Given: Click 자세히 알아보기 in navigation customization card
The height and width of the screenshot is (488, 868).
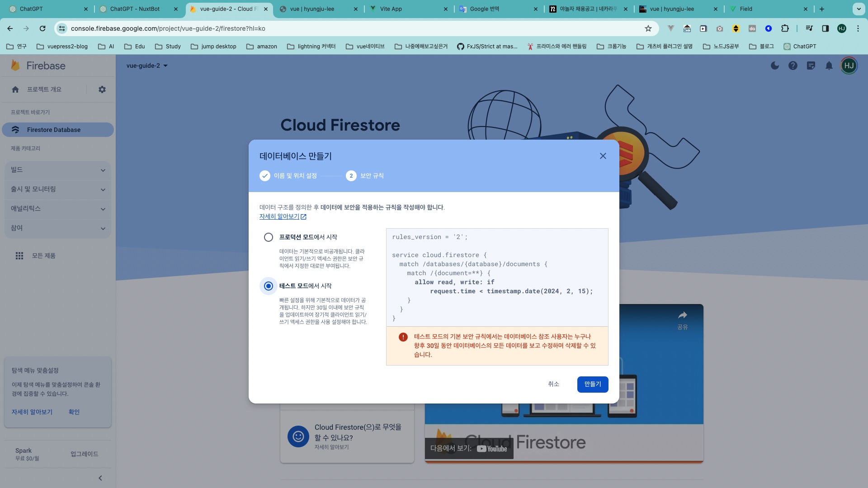Looking at the screenshot, I should coord(32,412).
